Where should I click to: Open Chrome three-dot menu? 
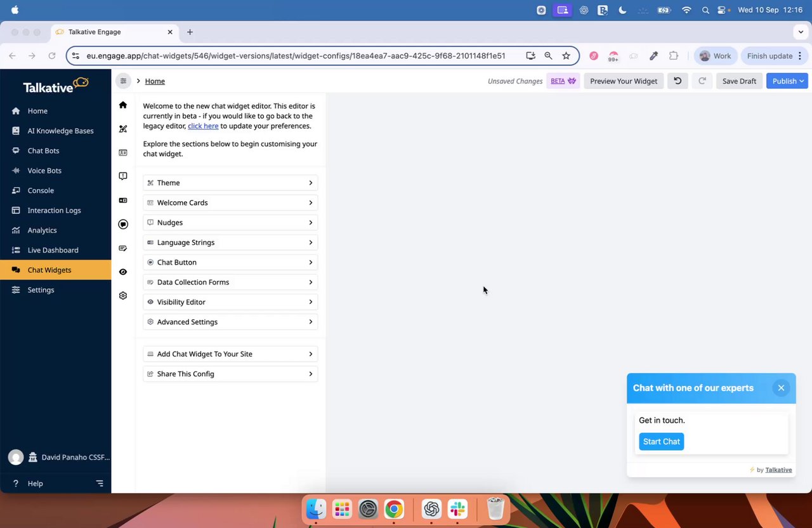(x=801, y=56)
